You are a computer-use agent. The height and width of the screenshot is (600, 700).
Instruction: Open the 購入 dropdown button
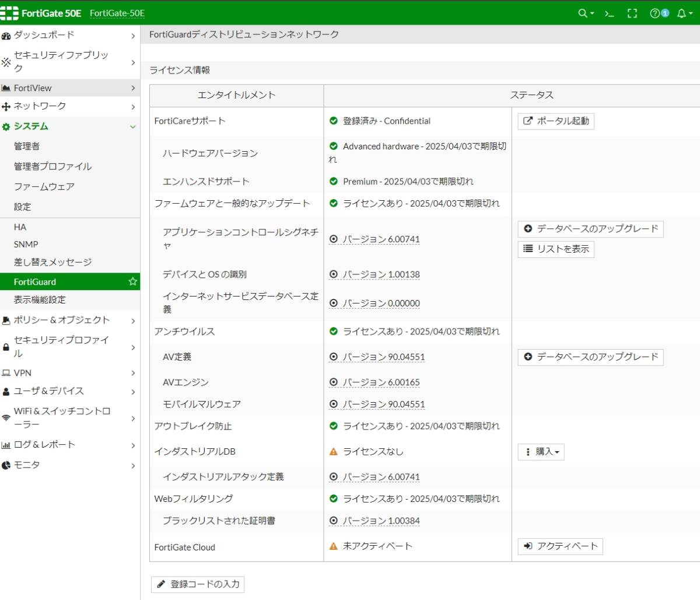click(x=541, y=452)
